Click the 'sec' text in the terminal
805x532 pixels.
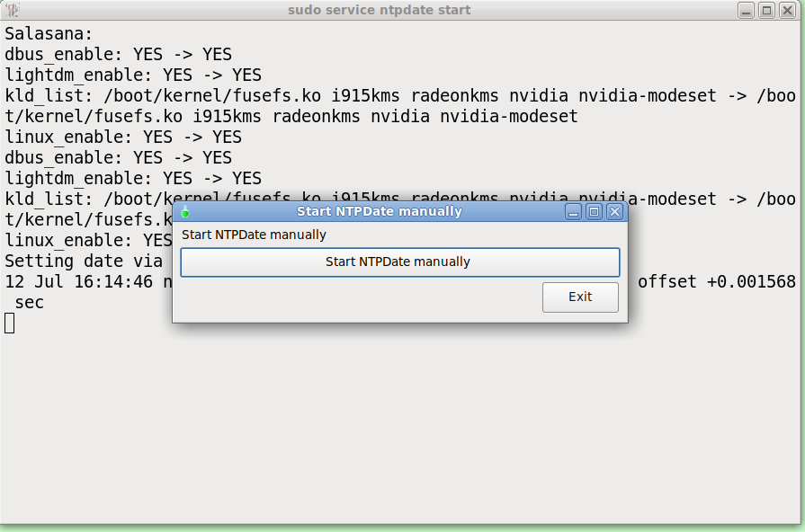coord(30,303)
